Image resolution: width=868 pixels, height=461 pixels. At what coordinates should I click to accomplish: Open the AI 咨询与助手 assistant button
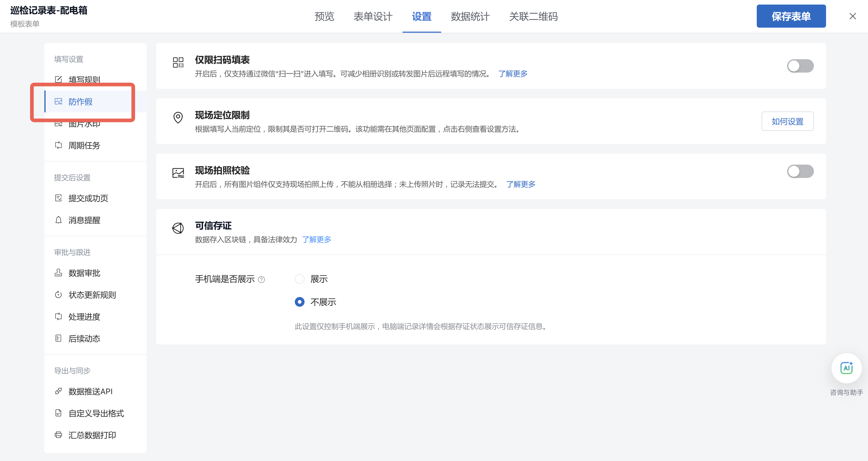point(846,368)
